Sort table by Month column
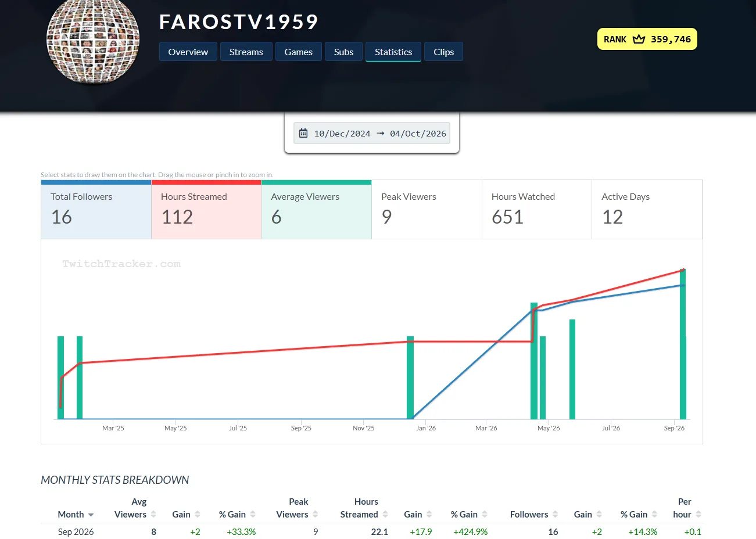 click(76, 514)
